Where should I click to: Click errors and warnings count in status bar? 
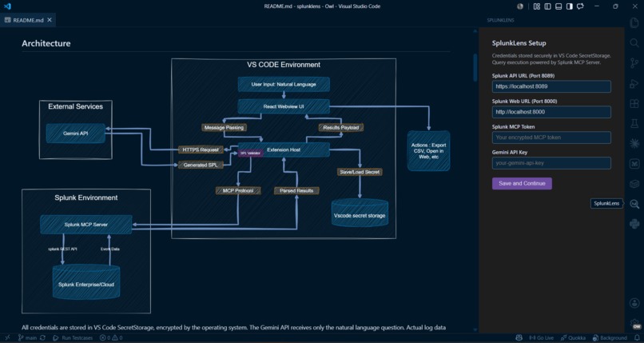click(x=111, y=337)
